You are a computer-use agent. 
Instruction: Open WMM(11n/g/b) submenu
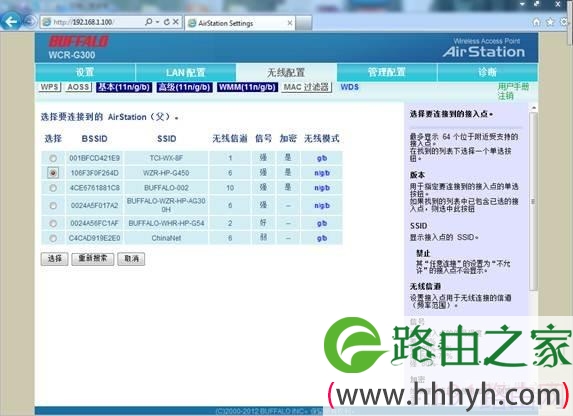tap(247, 87)
